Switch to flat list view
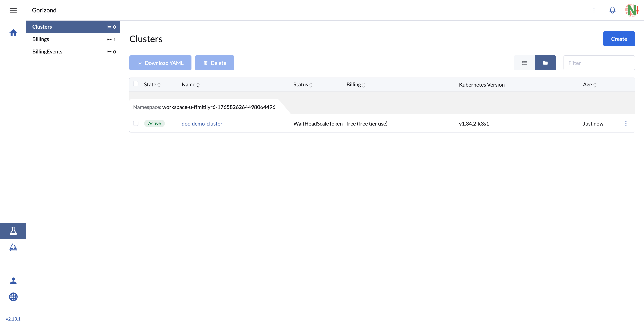The height and width of the screenshot is (329, 644). click(x=524, y=63)
